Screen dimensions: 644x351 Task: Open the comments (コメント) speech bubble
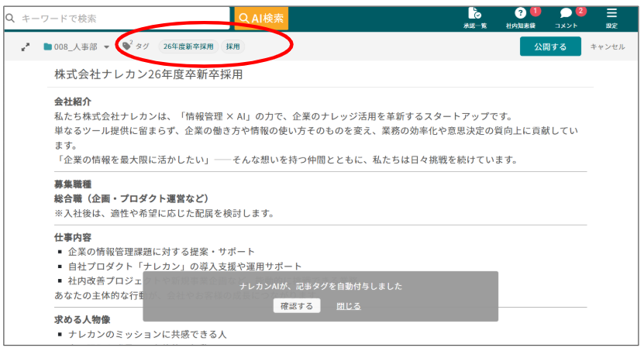click(566, 14)
